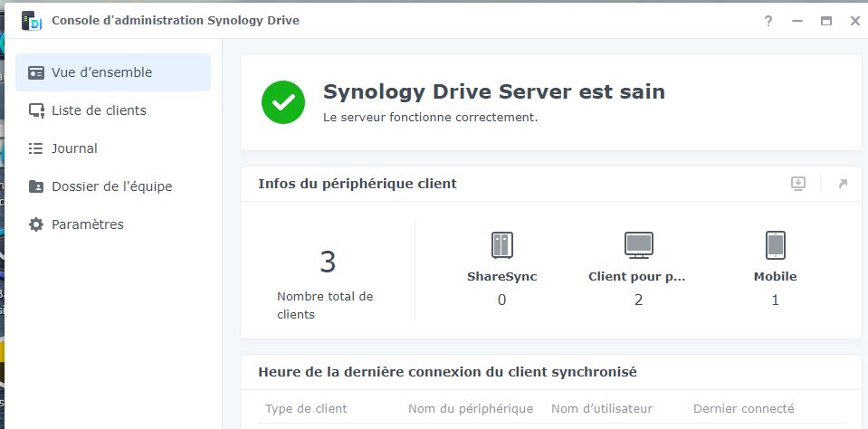Sort by Type de client column
This screenshot has height=429, width=868.
[306, 409]
